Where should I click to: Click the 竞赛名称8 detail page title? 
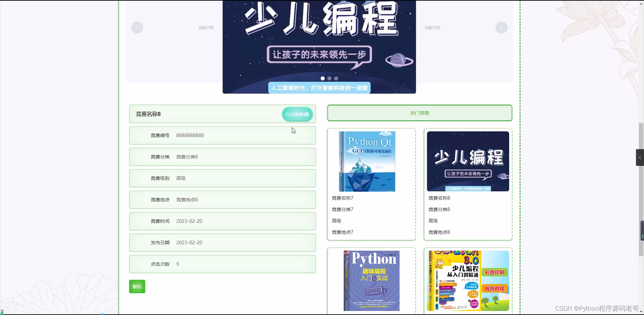148,114
